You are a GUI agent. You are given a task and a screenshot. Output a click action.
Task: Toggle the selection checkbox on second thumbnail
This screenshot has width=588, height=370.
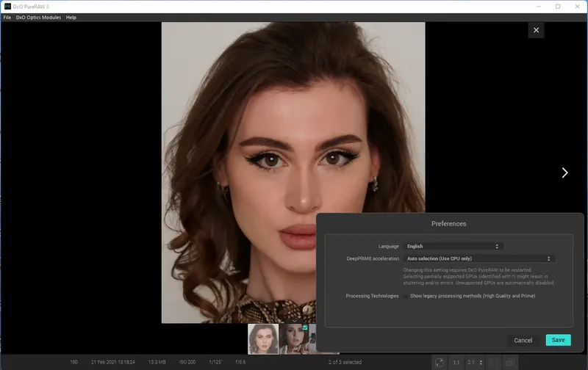(305, 328)
